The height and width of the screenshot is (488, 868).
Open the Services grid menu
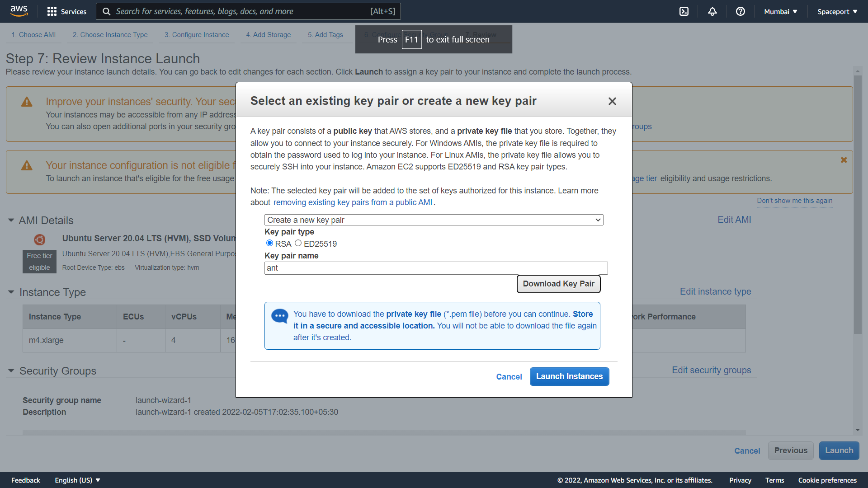67,11
